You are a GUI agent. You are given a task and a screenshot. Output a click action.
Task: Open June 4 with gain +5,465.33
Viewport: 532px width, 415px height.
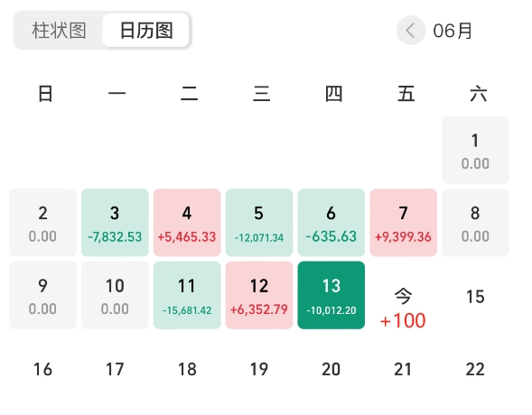187,223
